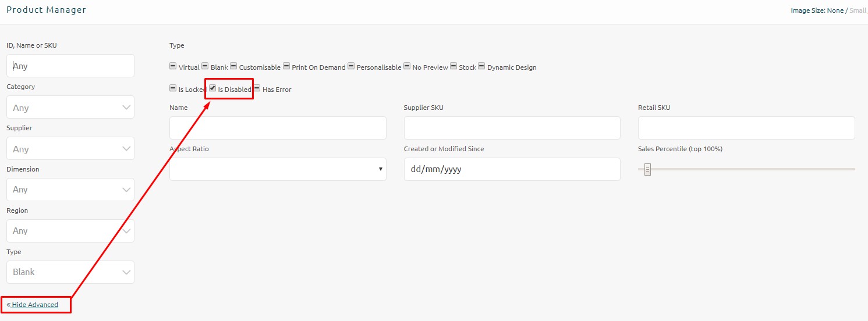
Task: Toggle the No Preview checkbox
Action: pos(407,66)
